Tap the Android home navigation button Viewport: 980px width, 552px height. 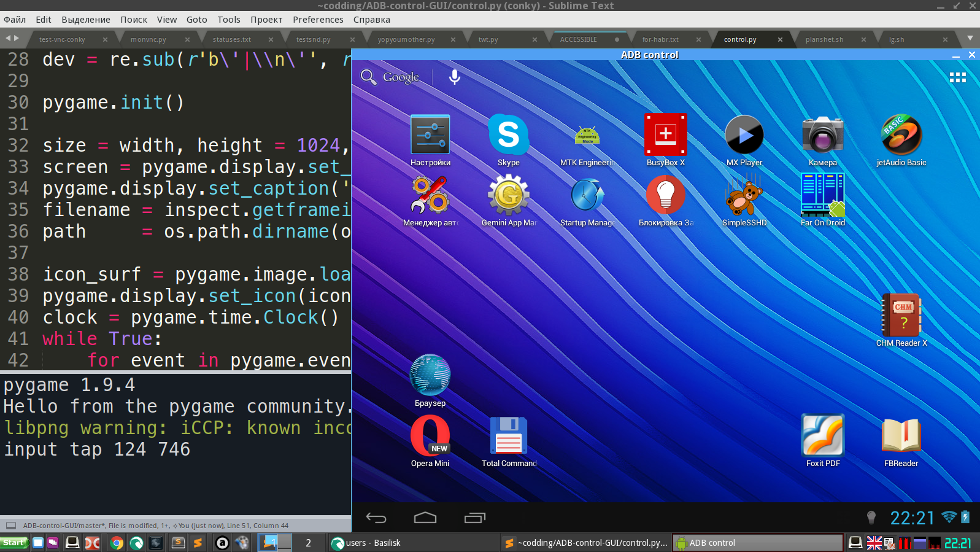click(425, 518)
